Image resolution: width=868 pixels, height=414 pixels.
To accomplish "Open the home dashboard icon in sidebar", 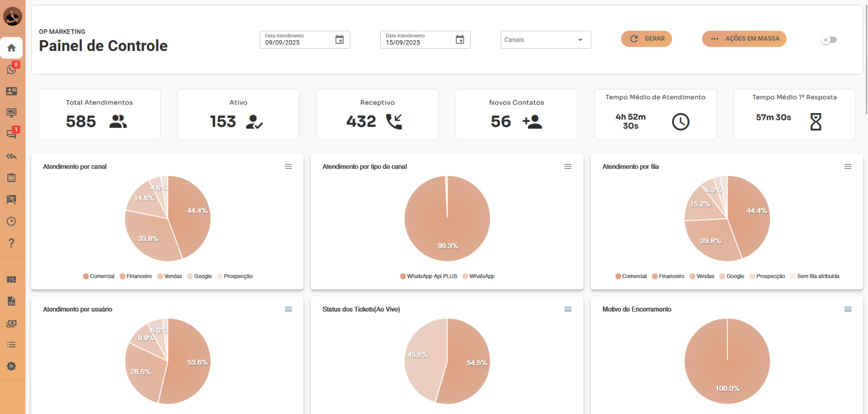I will (x=11, y=48).
